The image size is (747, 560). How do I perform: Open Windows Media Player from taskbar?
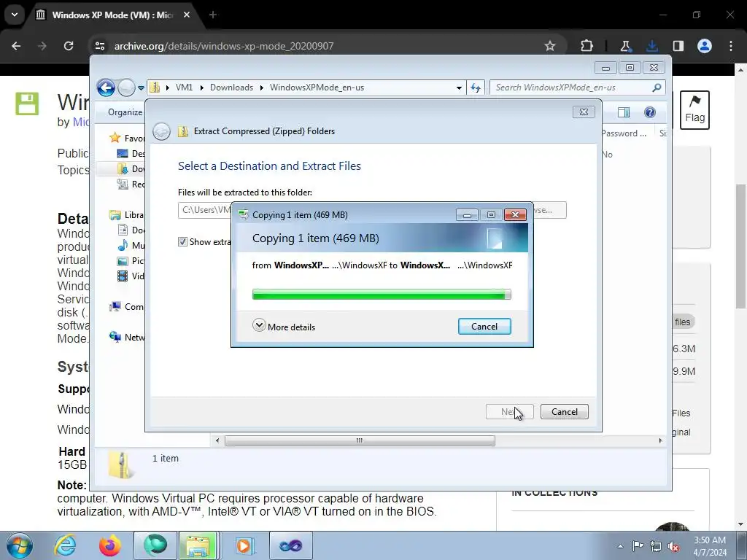click(244, 545)
